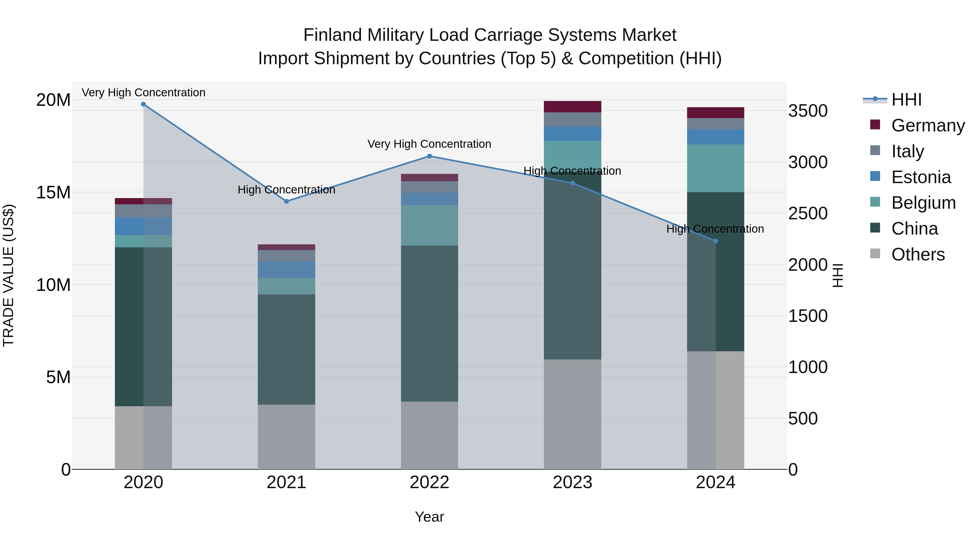Click the HHI line marker legend icon

875,99
